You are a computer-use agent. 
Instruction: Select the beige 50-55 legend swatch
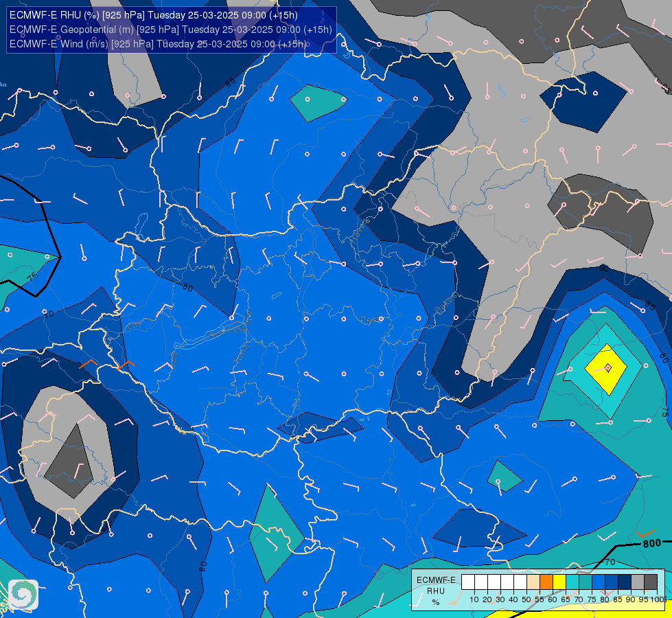click(533, 582)
